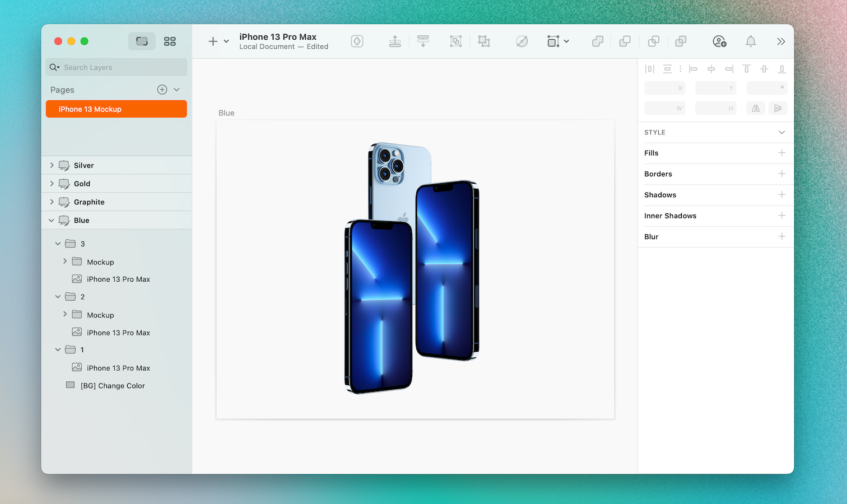This screenshot has width=847, height=504.
Task: Add a Fill in the Style panel
Action: tap(782, 153)
